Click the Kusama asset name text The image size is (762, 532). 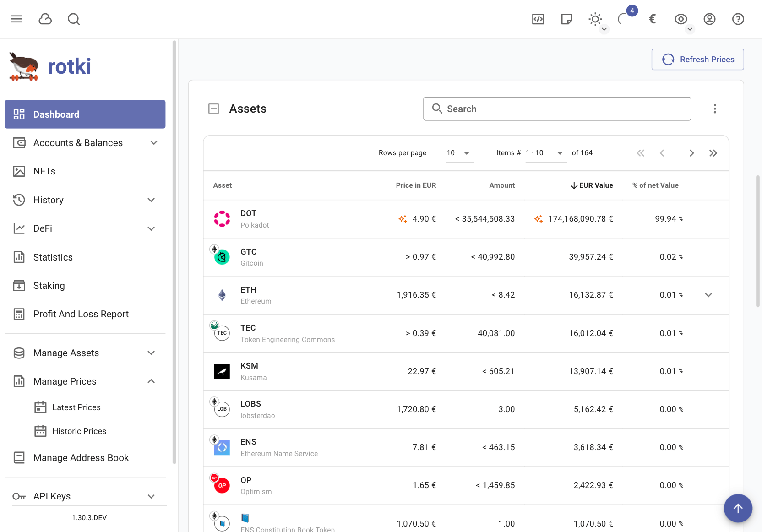pos(254,378)
